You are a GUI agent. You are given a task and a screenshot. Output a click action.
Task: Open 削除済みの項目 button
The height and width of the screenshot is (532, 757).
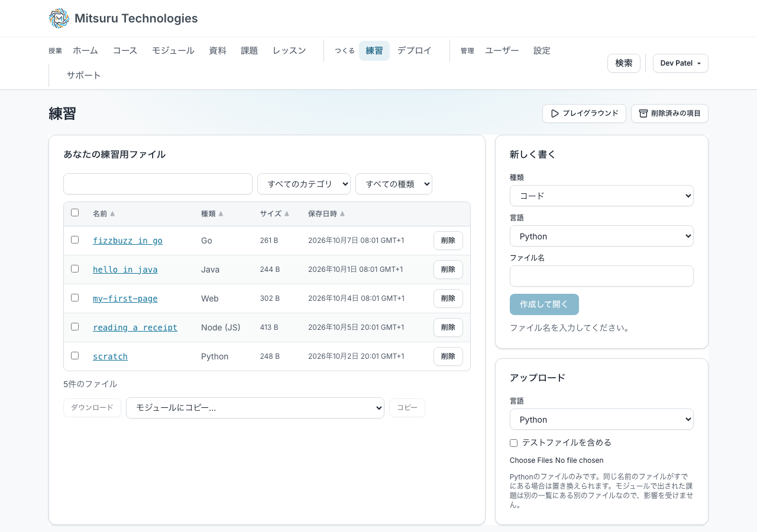click(x=669, y=113)
